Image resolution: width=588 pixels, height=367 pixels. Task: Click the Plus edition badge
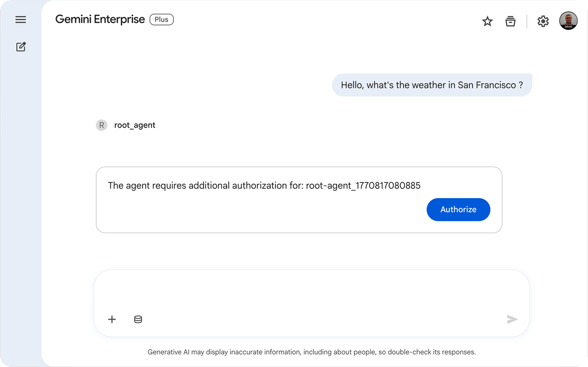pos(161,20)
